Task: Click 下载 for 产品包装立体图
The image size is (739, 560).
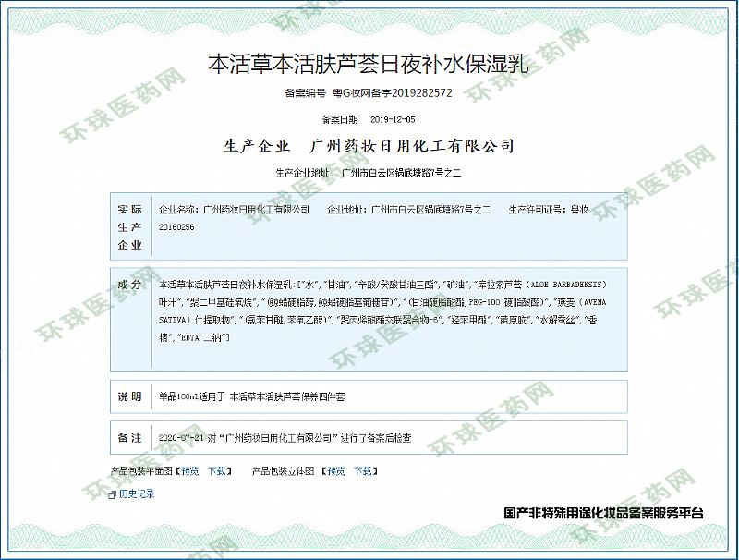Action: click(x=362, y=471)
